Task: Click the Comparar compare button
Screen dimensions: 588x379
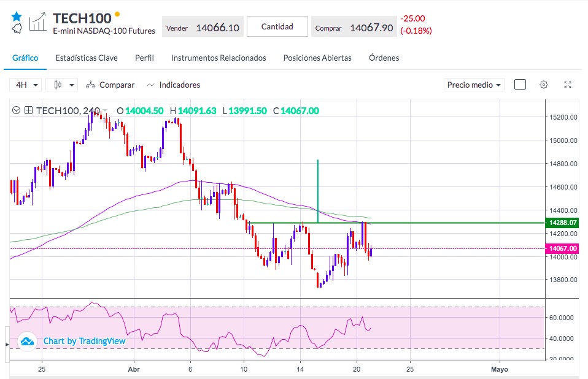Action: (110, 85)
